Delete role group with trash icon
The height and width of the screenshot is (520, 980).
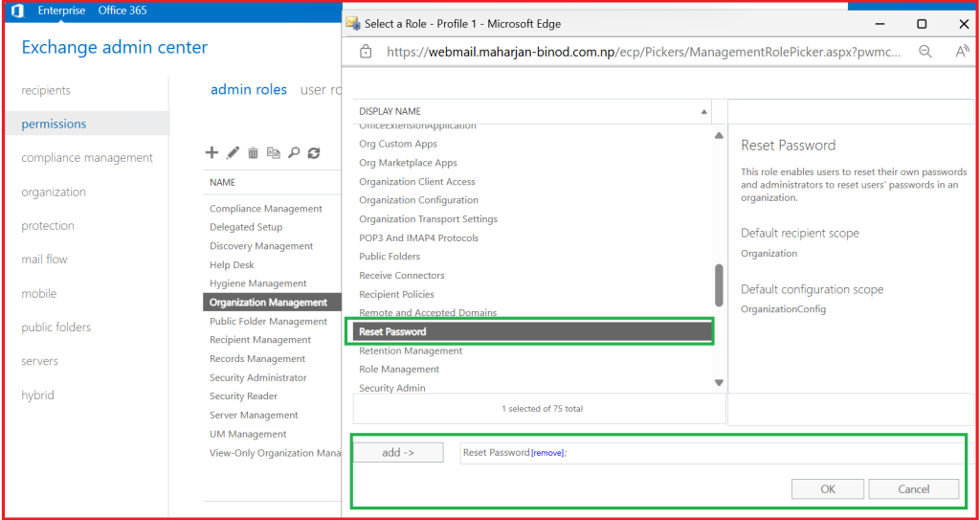click(x=254, y=152)
